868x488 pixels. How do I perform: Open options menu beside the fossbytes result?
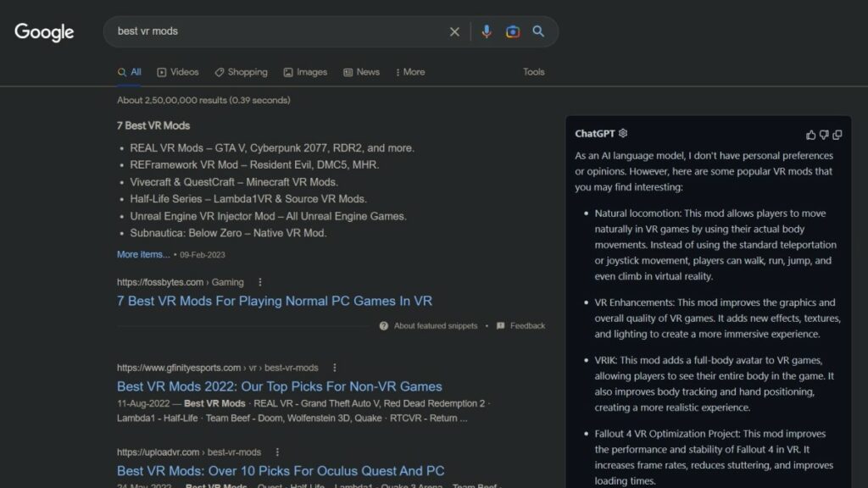[x=259, y=282]
